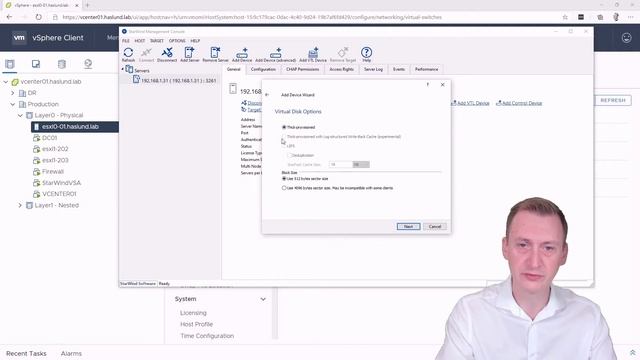Click the browser back arrow

[9, 17]
